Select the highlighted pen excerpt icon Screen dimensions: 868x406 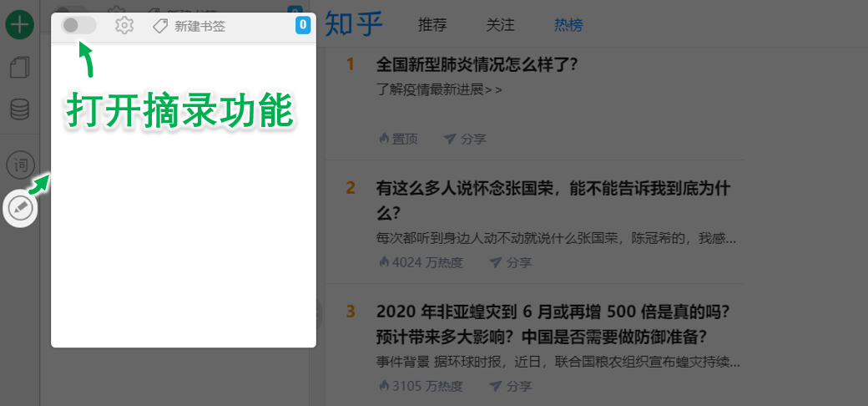point(21,207)
